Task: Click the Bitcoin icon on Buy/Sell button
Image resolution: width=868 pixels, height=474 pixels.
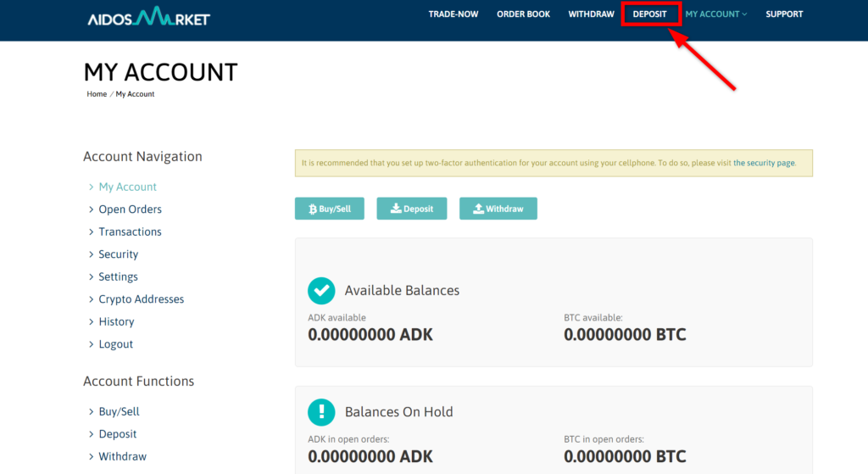Action: (312, 209)
